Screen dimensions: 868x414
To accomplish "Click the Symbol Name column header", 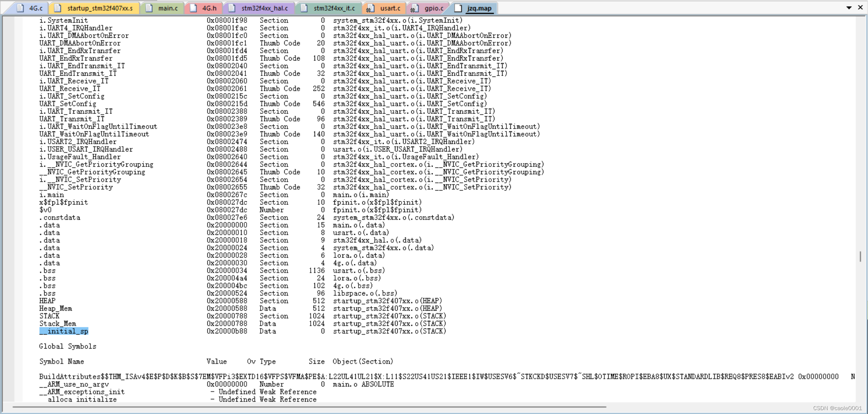I will pyautogui.click(x=61, y=362).
